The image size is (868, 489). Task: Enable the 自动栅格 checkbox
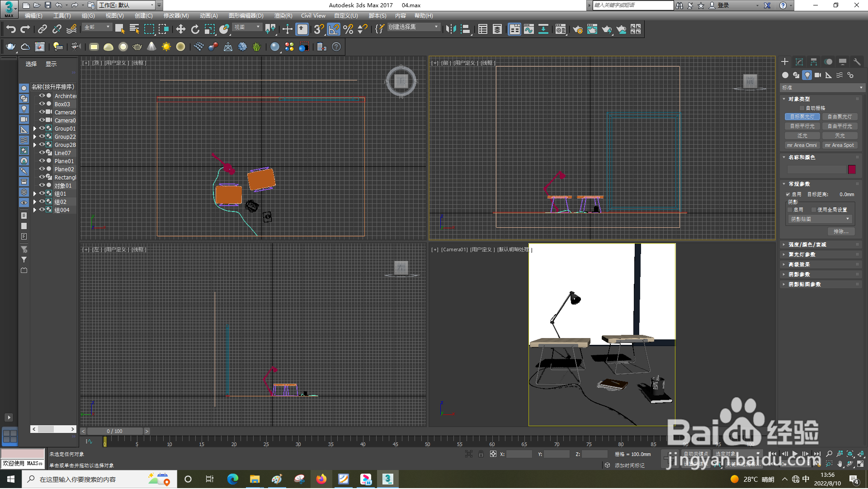(x=802, y=108)
